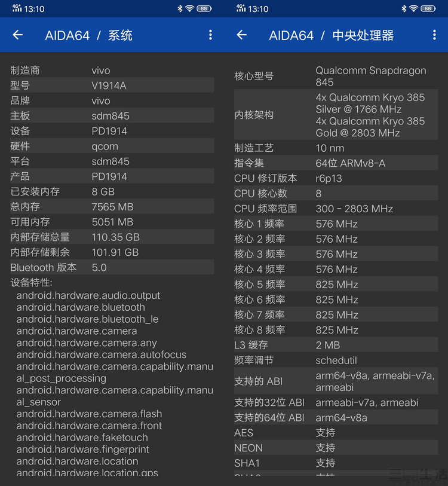Select the 平台 row showing sdm845

[x=112, y=161]
